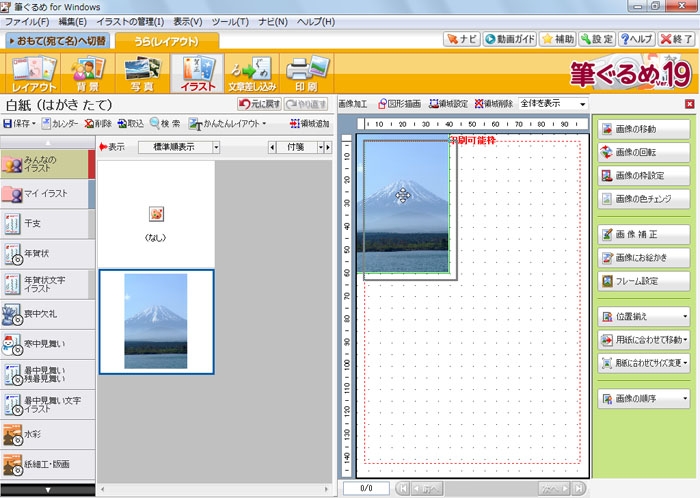
Task: Select the Mt. Fuji illustration thumbnail
Action: [155, 321]
